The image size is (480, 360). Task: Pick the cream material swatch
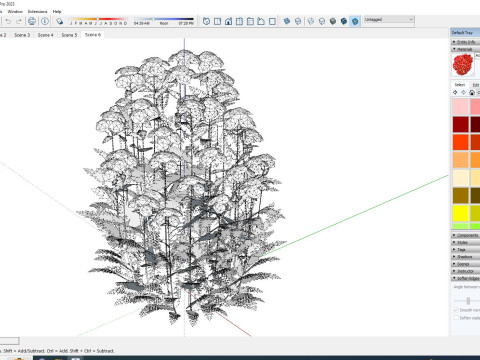pos(461,177)
